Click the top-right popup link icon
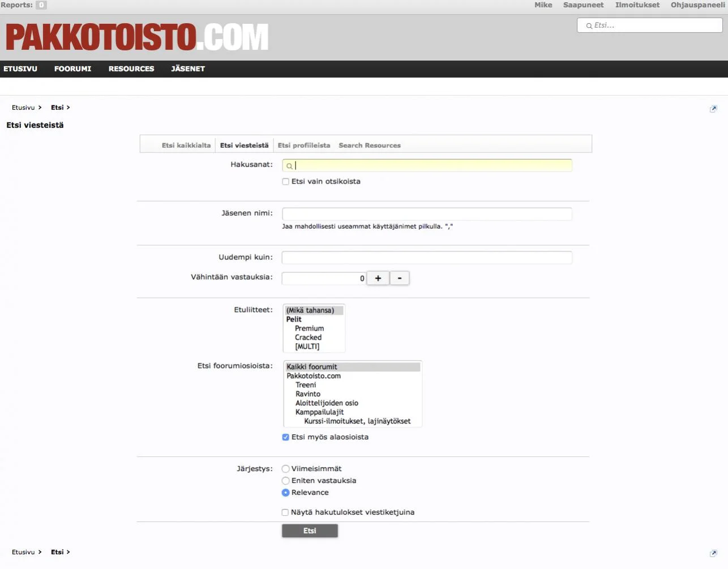The height and width of the screenshot is (569, 728). click(713, 109)
